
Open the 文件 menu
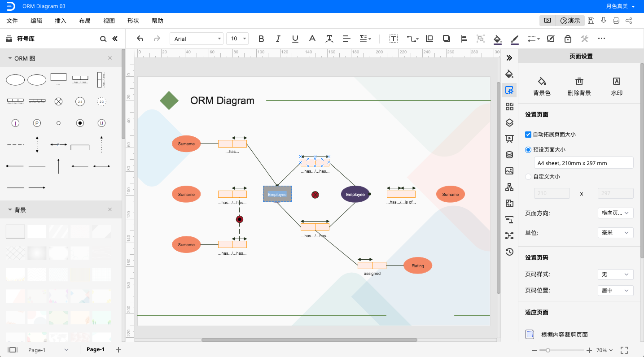[x=12, y=21]
